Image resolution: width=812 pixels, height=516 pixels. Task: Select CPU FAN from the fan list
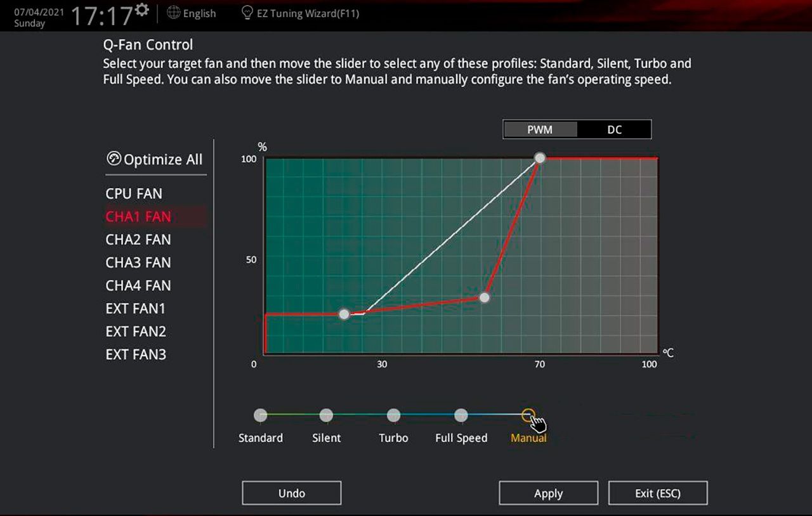pyautogui.click(x=134, y=193)
